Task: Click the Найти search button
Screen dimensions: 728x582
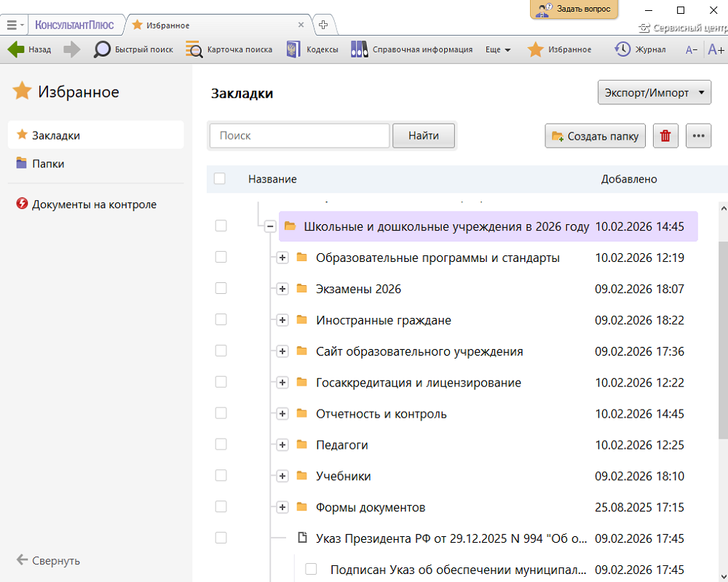Action: 423,136
